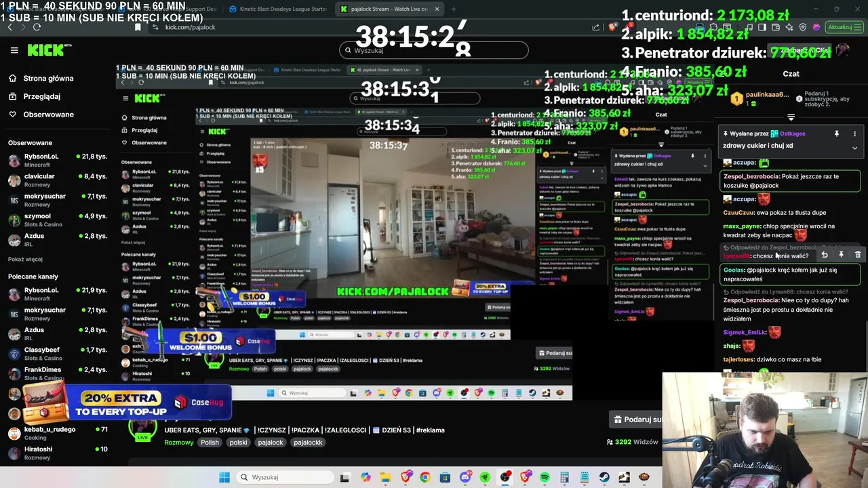
Task: Open pinned message three-dot options
Action: tap(854, 134)
